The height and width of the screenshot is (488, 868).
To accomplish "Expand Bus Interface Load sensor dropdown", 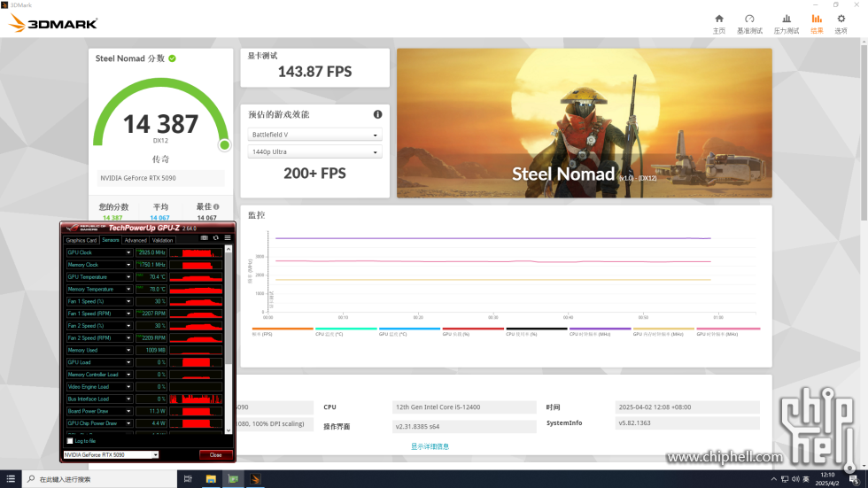I will (128, 399).
